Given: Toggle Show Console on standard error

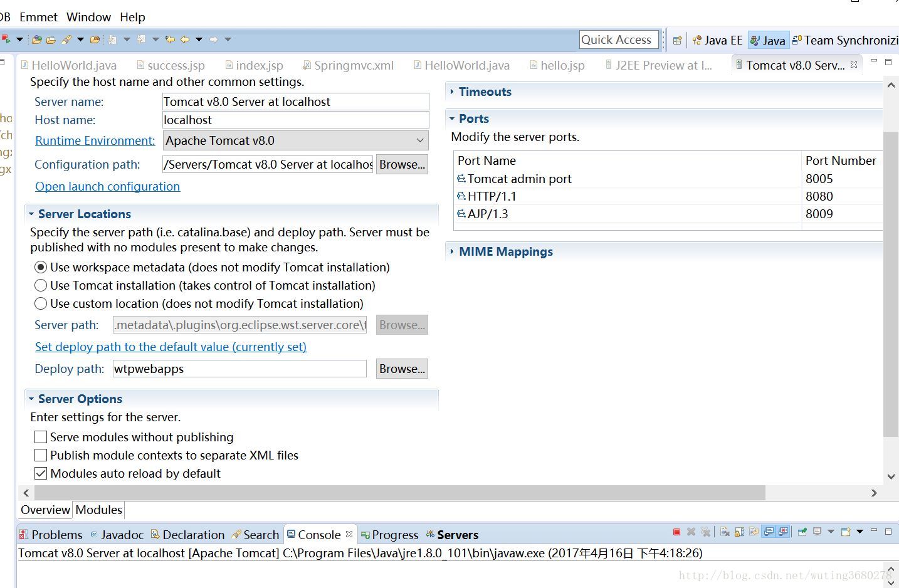Looking at the screenshot, I should [x=783, y=532].
